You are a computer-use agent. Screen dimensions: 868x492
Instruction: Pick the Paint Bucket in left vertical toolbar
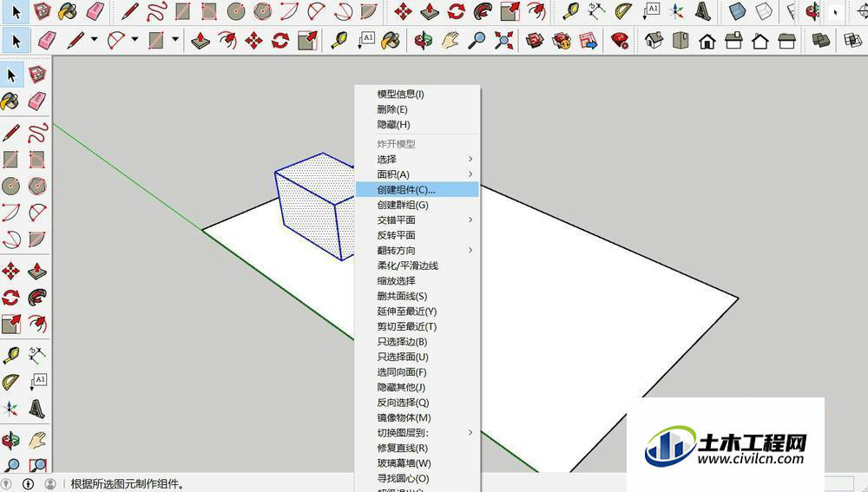pyautogui.click(x=10, y=101)
